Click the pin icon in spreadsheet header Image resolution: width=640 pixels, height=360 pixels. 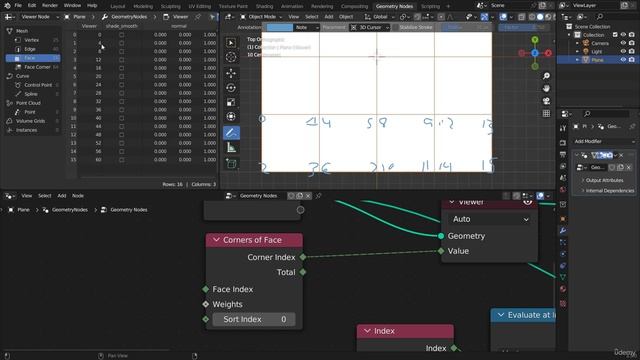198,17
